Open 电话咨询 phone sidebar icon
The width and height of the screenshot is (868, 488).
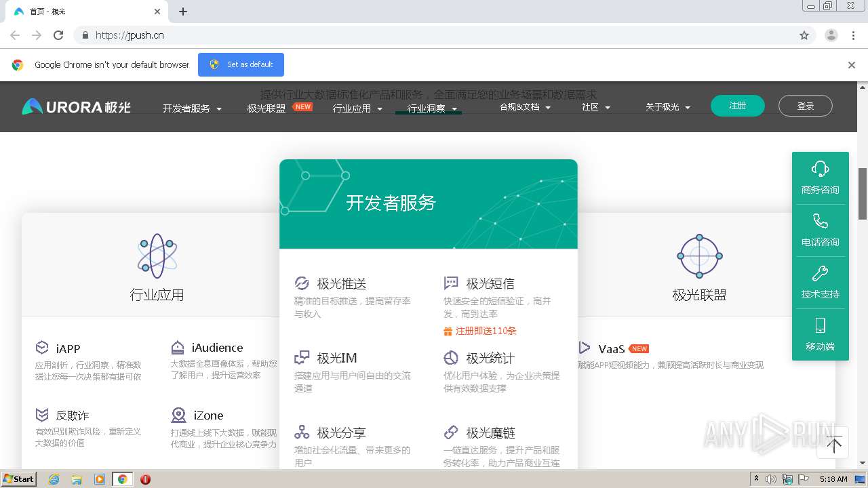[820, 221]
